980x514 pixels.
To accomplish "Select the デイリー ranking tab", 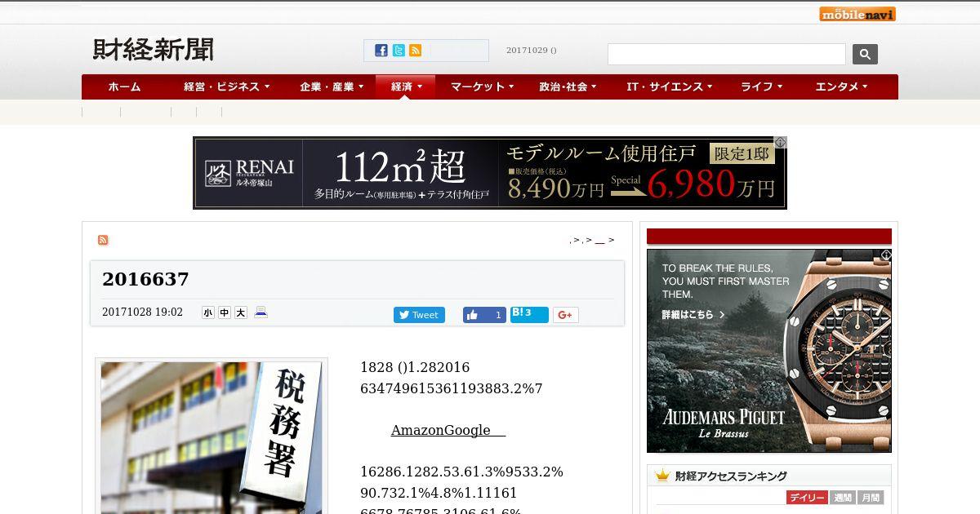I will click(x=807, y=498).
